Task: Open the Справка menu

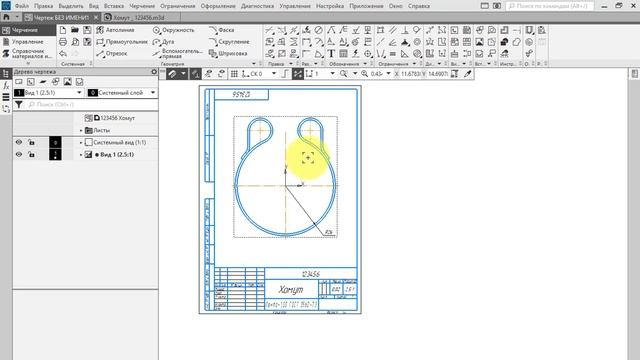Action: pyautogui.click(x=419, y=6)
